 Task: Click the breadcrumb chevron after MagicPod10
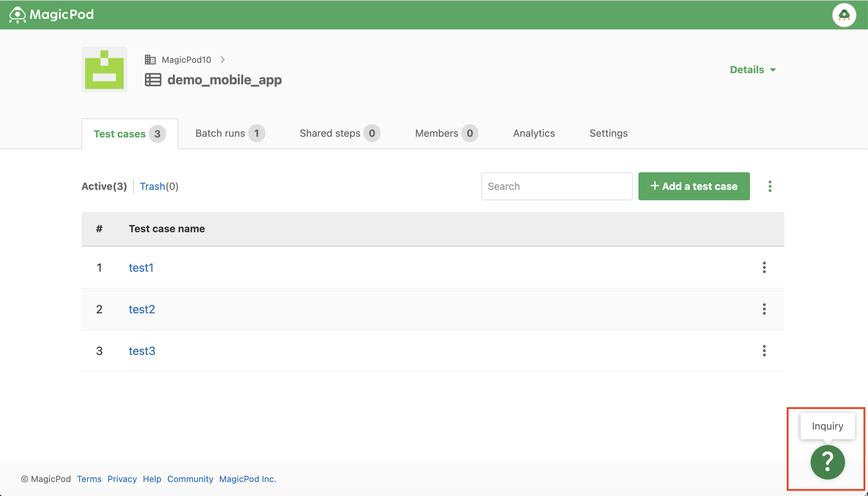(x=223, y=60)
